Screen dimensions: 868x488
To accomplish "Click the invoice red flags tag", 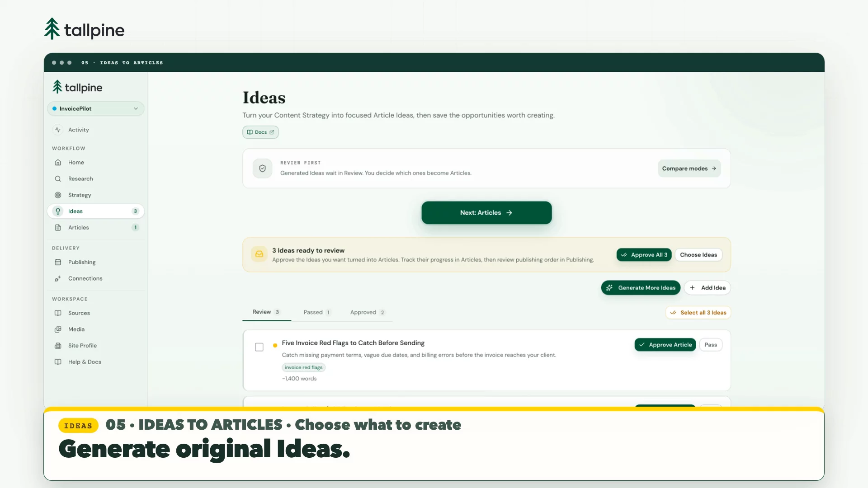I will coord(304,367).
